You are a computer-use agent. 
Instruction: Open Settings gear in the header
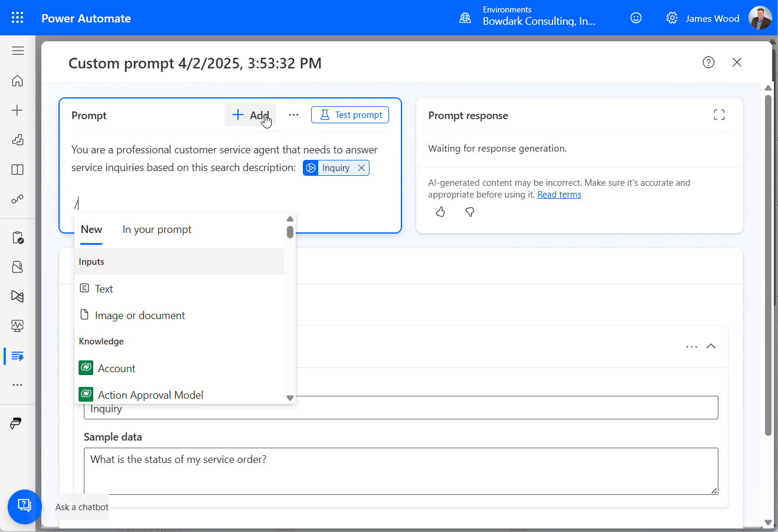(x=672, y=18)
